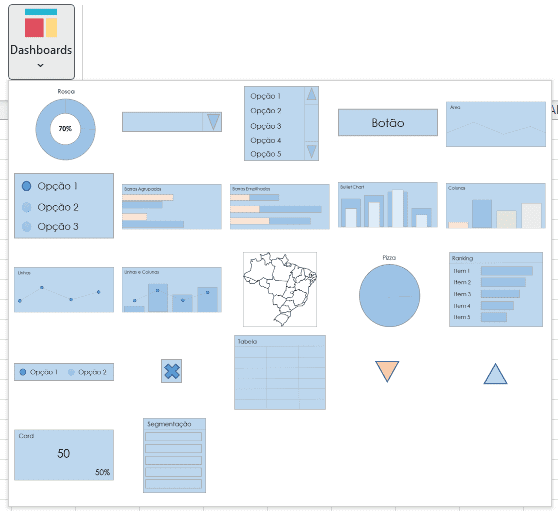Viewport: 558px width, 511px height.
Task: Select the Tabela table template
Action: click(x=280, y=372)
